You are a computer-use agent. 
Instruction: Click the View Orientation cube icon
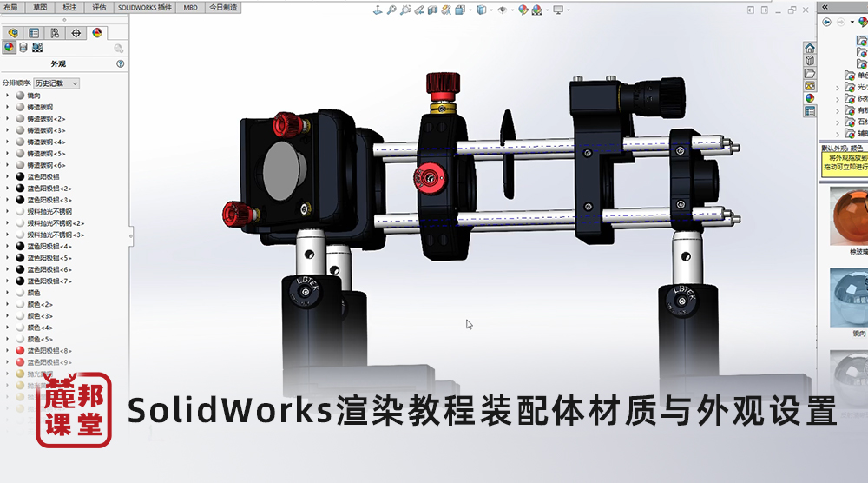(460, 10)
